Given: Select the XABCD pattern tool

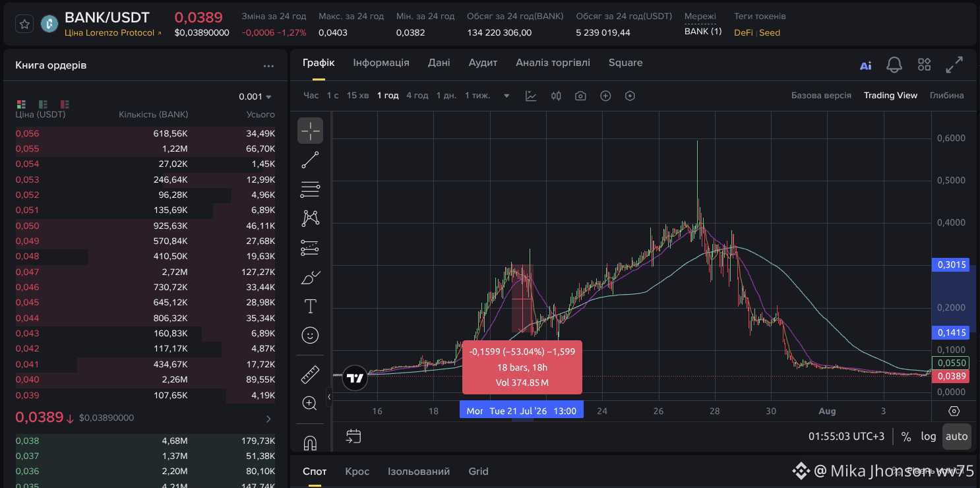Looking at the screenshot, I should (x=310, y=218).
